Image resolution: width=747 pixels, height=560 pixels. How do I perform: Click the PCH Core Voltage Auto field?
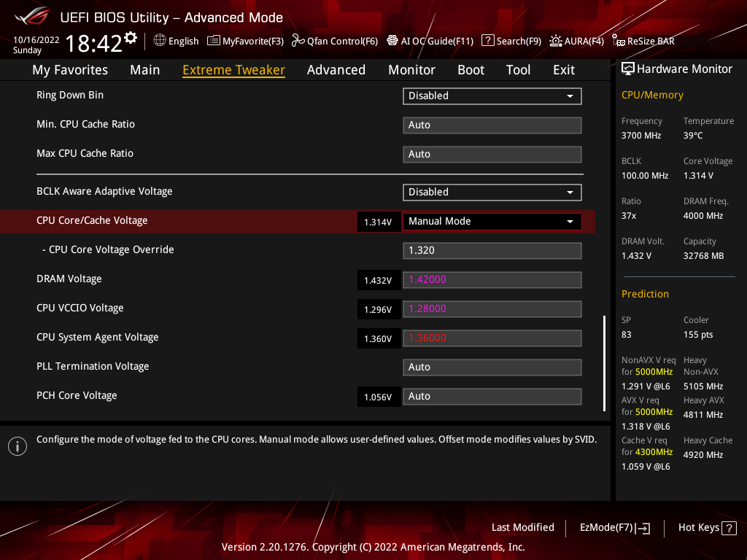pyautogui.click(x=492, y=397)
